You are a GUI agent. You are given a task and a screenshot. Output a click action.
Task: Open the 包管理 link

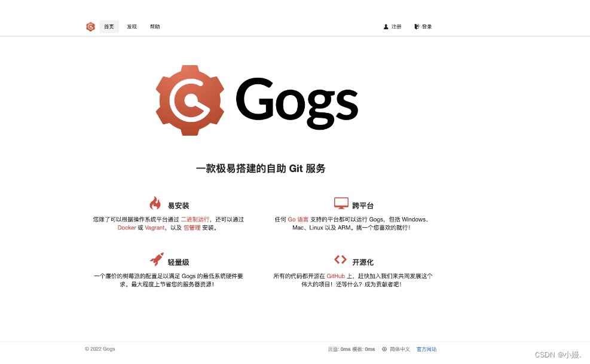click(192, 228)
